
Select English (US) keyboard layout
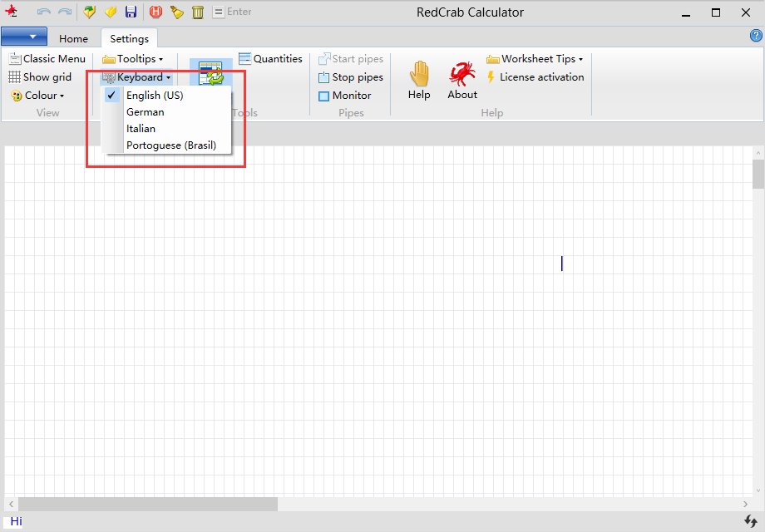click(x=165, y=95)
